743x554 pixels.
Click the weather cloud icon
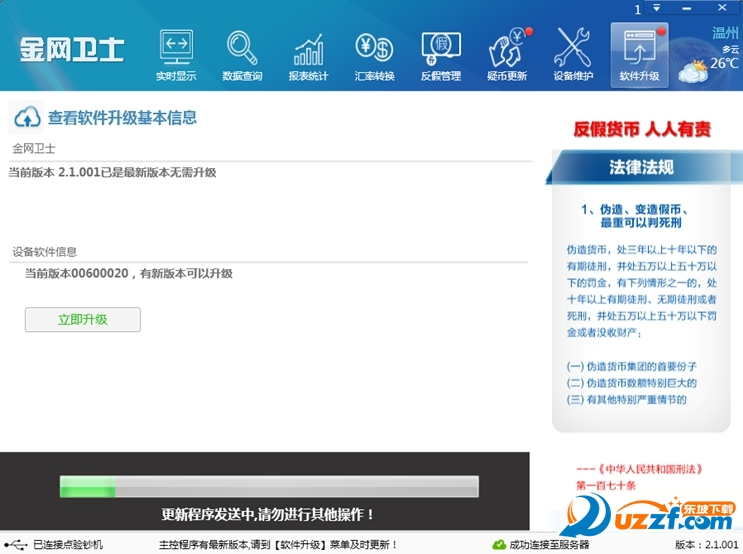coord(693,72)
